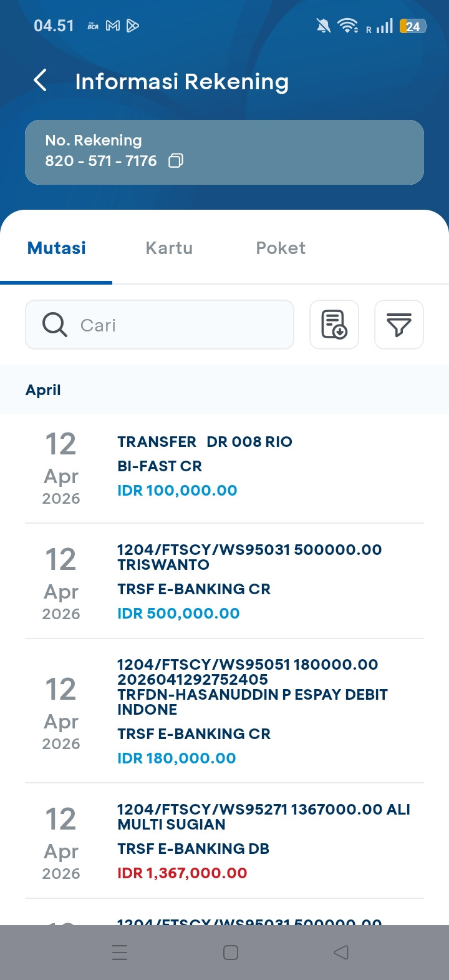Copy the account number with copy icon
This screenshot has height=980, width=449.
176,161
